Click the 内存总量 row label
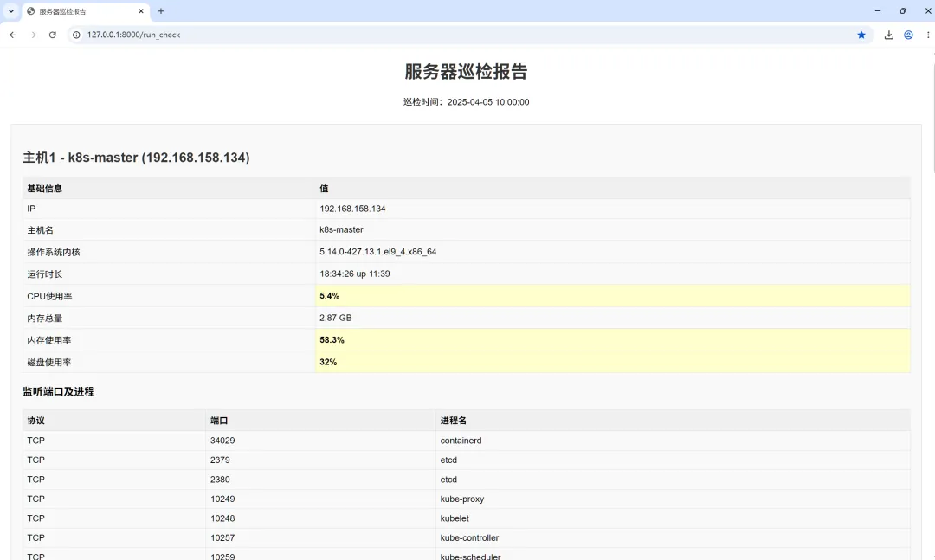 [45, 319]
